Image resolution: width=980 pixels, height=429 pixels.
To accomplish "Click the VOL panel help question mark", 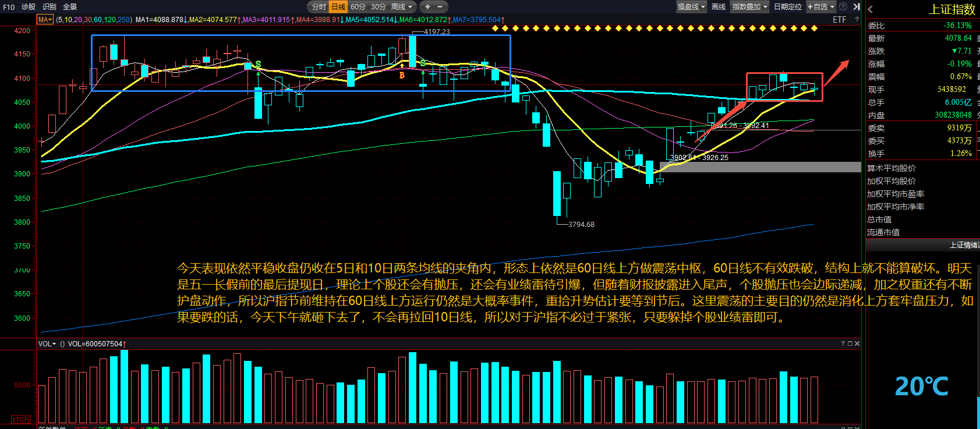I will coord(843,344).
